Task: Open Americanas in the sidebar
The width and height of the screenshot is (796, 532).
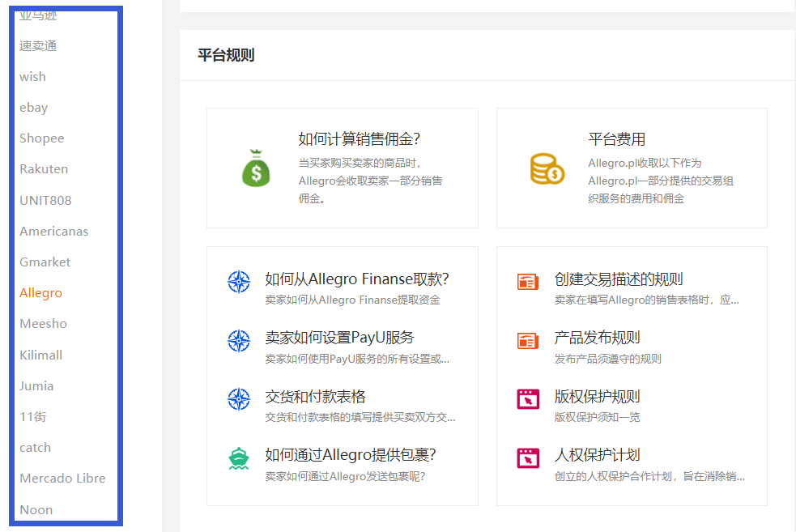Action: tap(53, 231)
